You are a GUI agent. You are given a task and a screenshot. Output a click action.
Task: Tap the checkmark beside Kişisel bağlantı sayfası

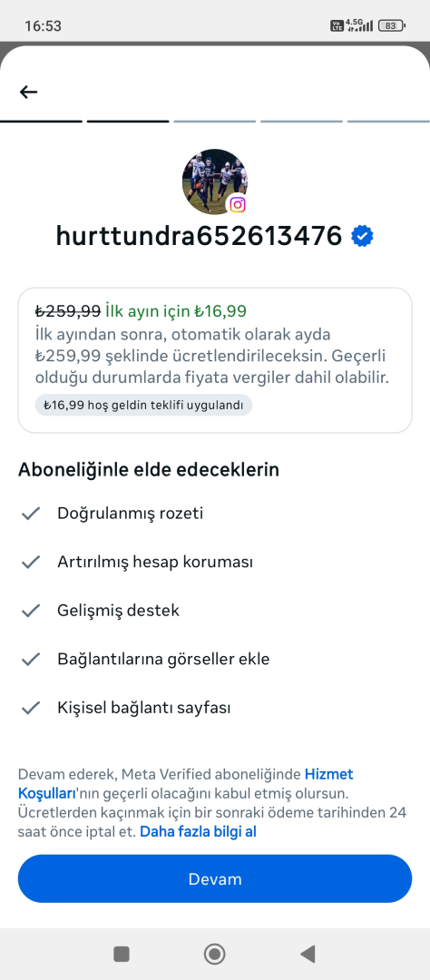point(31,708)
